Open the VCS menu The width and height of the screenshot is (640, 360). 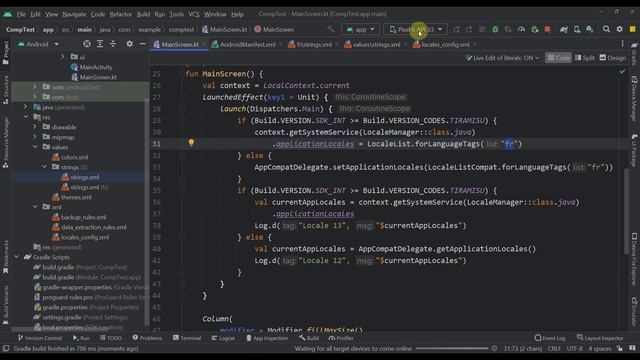click(x=193, y=14)
